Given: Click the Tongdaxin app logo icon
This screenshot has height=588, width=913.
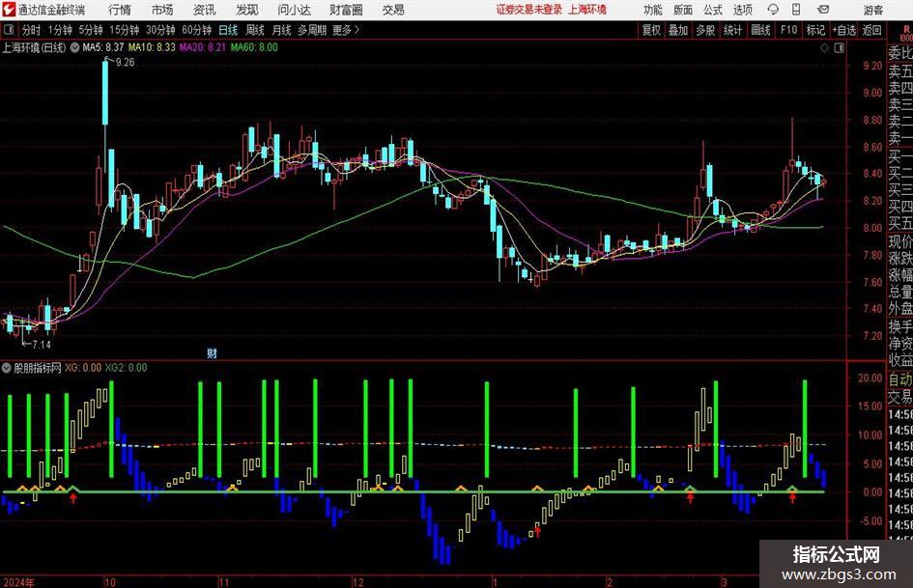Looking at the screenshot, I should [x=9, y=10].
